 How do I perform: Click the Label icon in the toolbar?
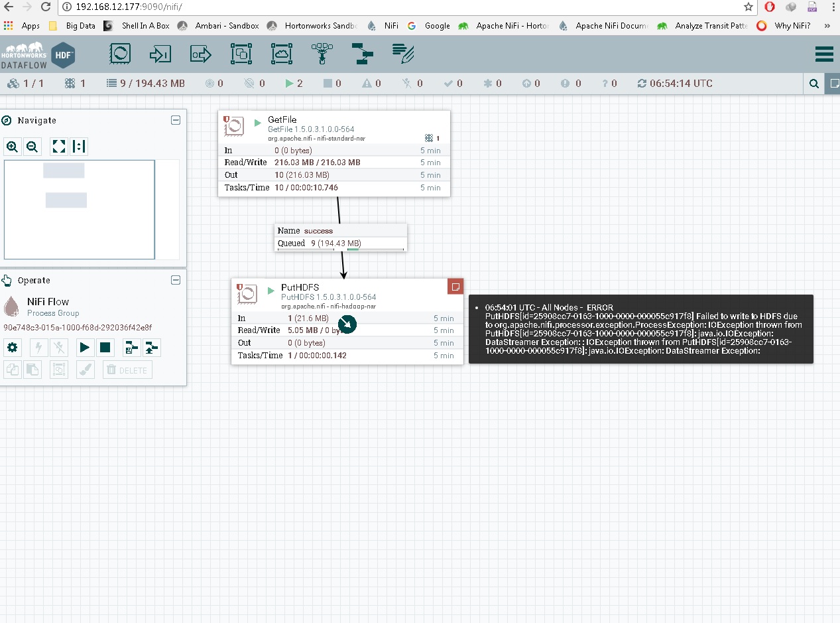[403, 54]
